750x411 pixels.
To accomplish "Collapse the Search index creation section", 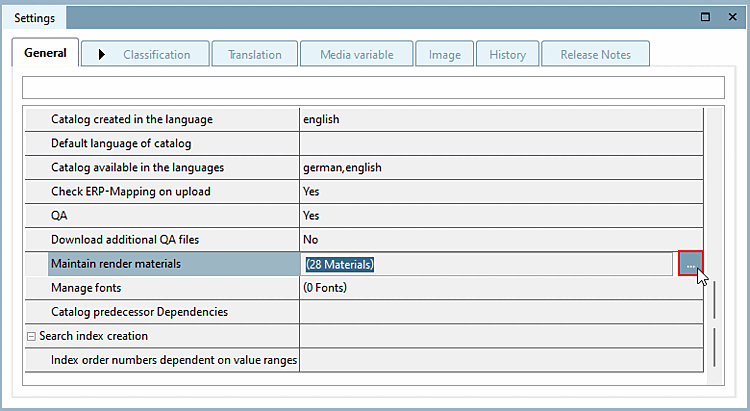I will pos(31,336).
